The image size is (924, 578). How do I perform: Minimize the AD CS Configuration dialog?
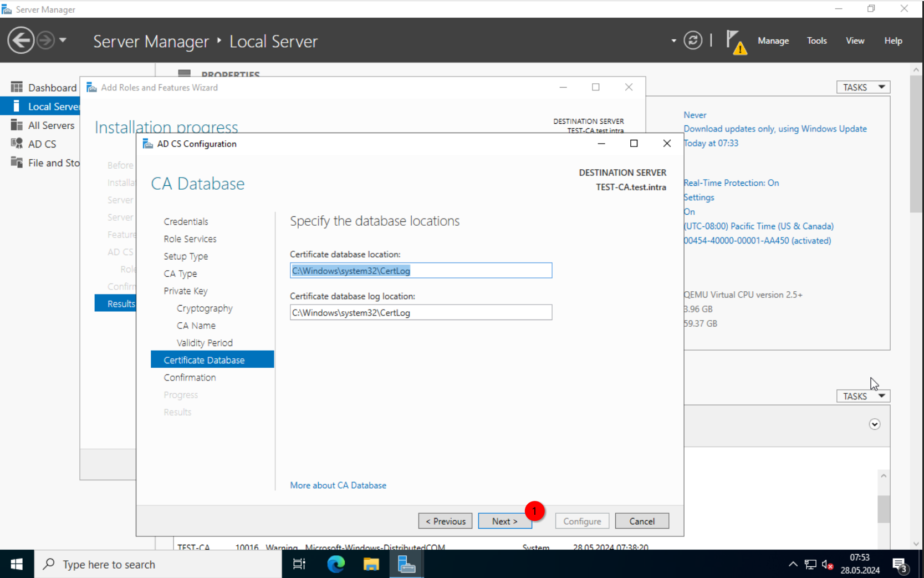pos(601,143)
